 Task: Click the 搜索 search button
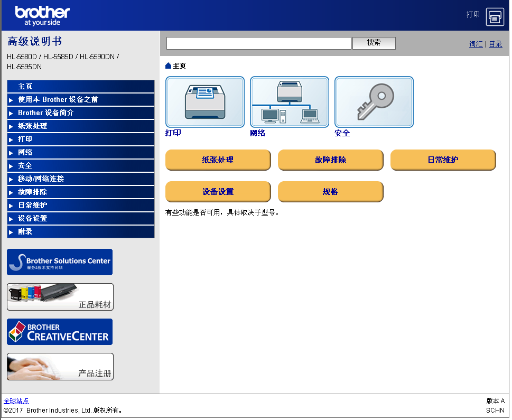[x=374, y=43]
